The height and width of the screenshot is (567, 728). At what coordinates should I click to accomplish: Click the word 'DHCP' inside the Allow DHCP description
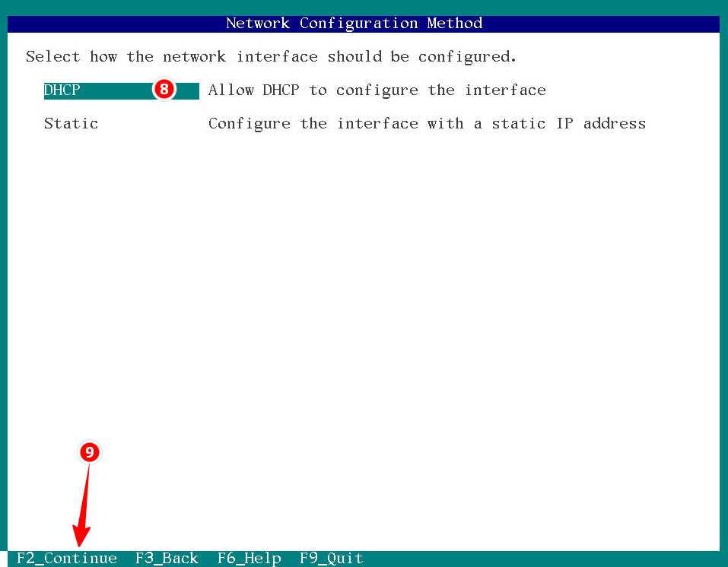tap(281, 90)
